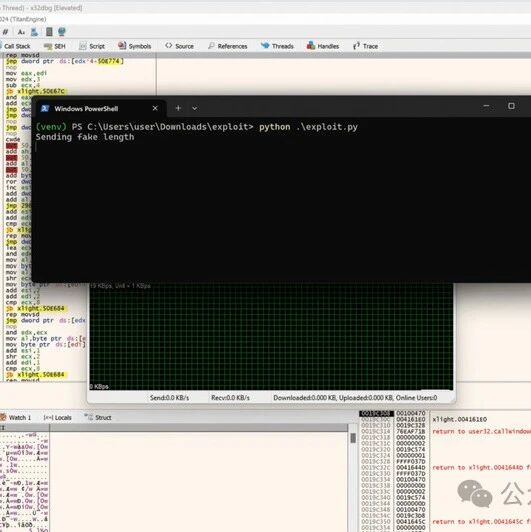This screenshot has height=532, width=531.
Task: Maximize the Windows Terminal window
Action: coord(511,106)
